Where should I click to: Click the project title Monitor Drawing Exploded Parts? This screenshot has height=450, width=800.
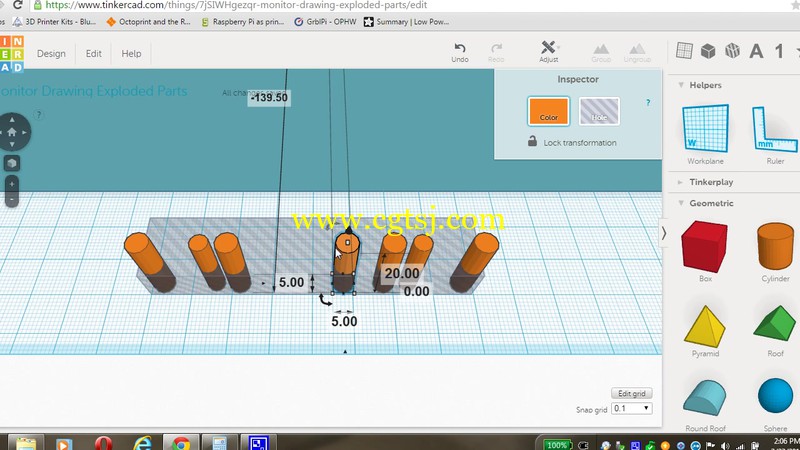[93, 91]
